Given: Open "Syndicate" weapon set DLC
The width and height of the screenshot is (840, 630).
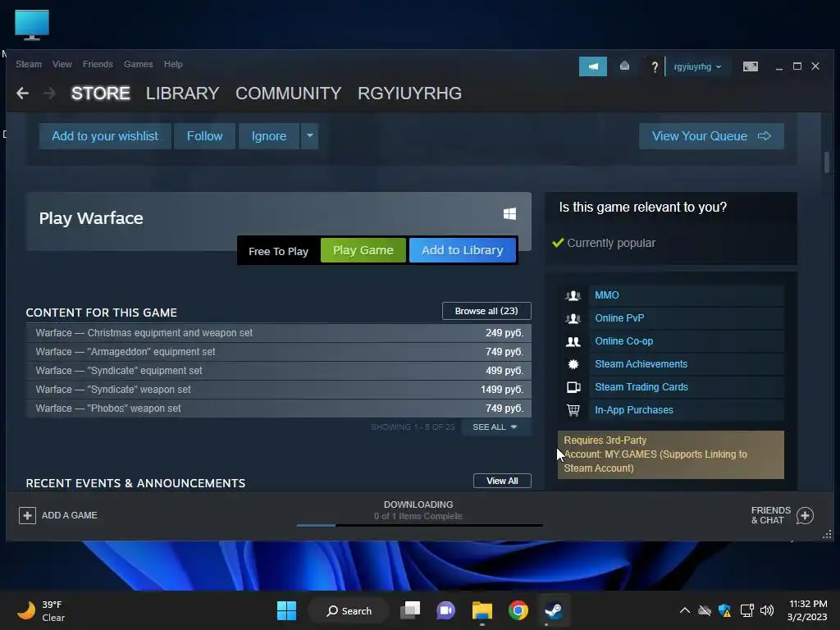Looking at the screenshot, I should (x=279, y=390).
